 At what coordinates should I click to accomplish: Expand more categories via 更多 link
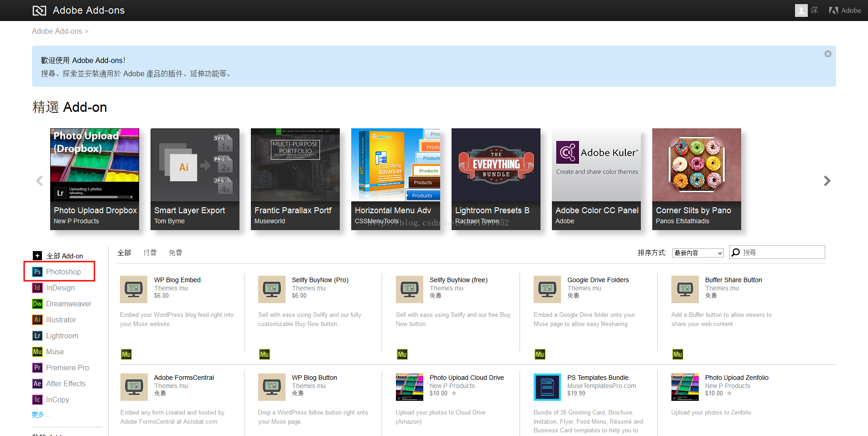[x=41, y=415]
